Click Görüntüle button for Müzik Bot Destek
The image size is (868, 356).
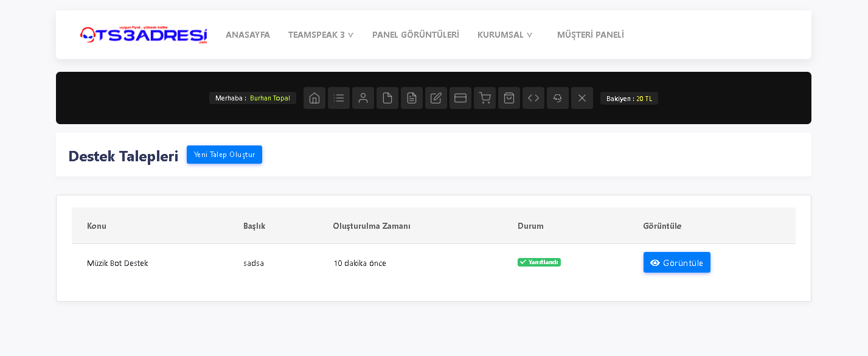pyautogui.click(x=677, y=262)
